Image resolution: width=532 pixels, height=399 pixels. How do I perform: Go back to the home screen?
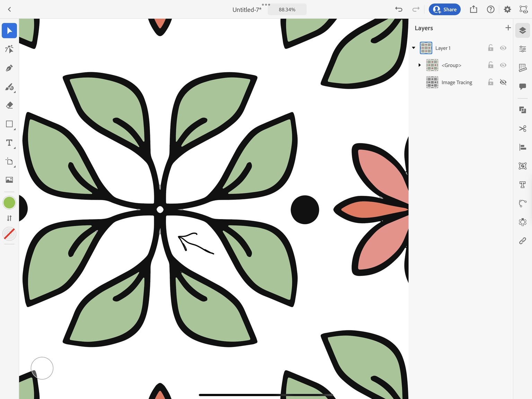[9, 9]
